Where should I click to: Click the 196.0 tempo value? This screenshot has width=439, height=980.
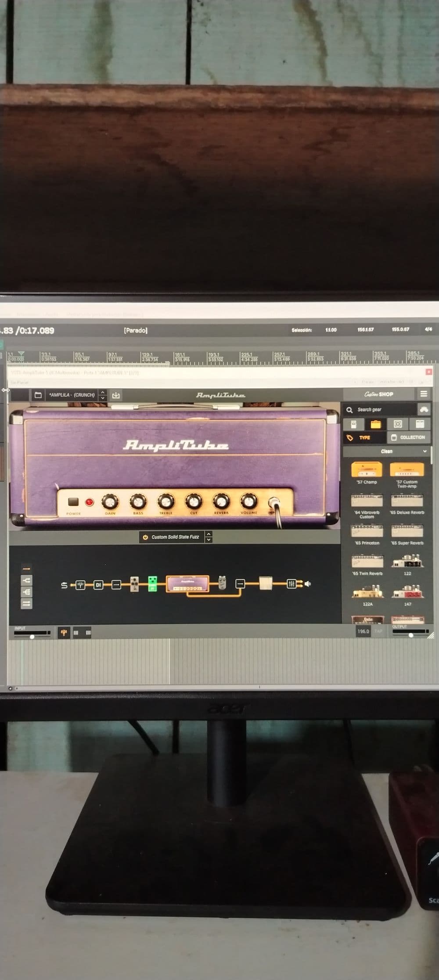[363, 631]
